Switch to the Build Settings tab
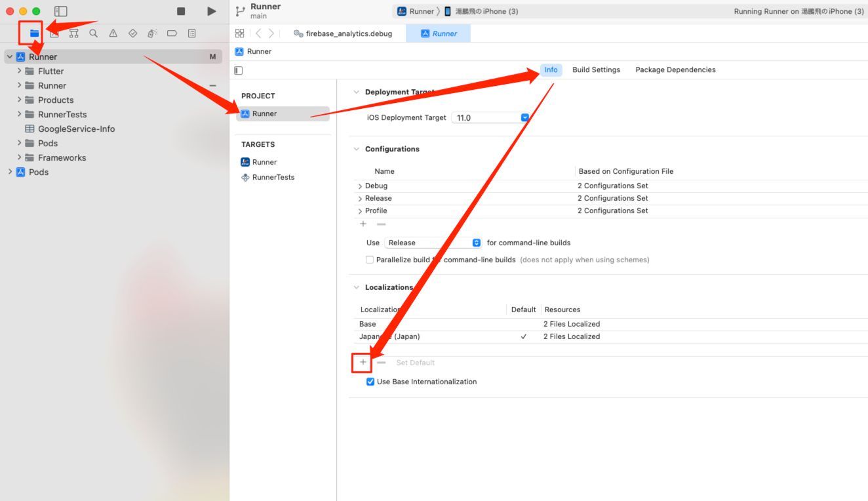The width and height of the screenshot is (868, 501). point(596,70)
